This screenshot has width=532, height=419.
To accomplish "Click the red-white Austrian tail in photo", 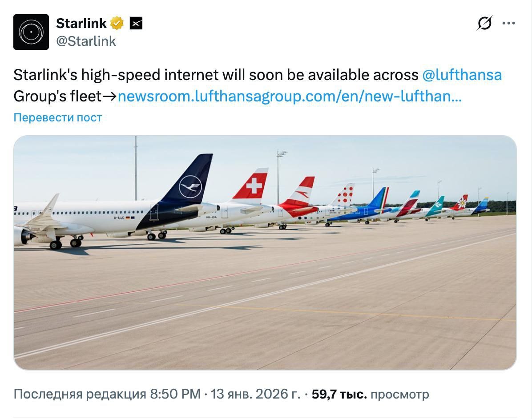I will [x=302, y=193].
